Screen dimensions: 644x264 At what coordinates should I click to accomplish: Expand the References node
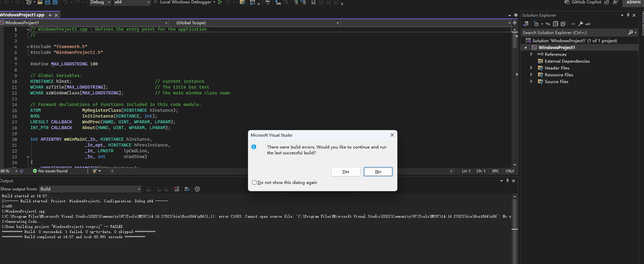(x=531, y=55)
